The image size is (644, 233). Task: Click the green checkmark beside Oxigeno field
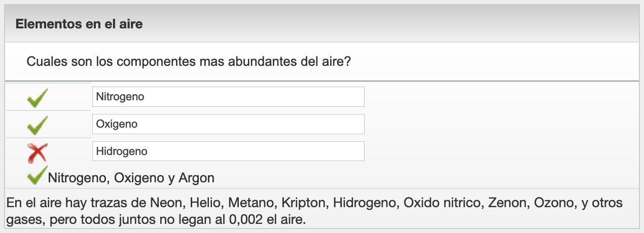pyautogui.click(x=38, y=125)
